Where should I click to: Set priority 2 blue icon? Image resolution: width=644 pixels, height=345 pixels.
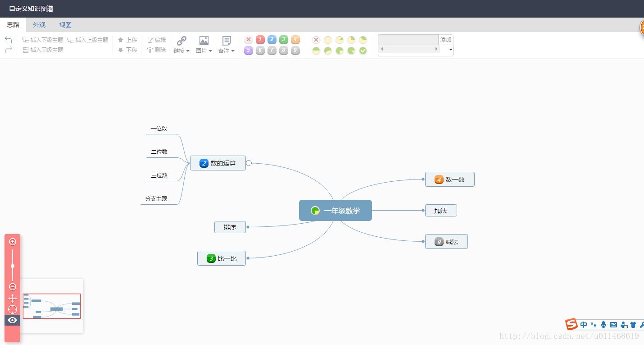272,40
